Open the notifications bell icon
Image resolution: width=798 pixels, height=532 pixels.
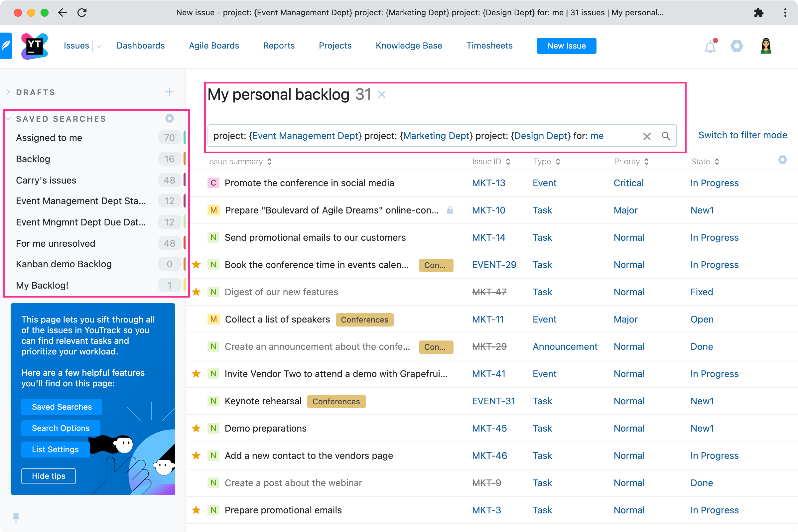pos(710,46)
